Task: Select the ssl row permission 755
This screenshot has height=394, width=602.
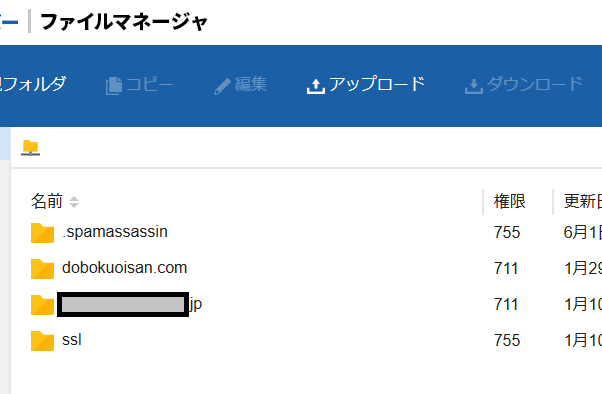Action: pyautogui.click(x=507, y=340)
